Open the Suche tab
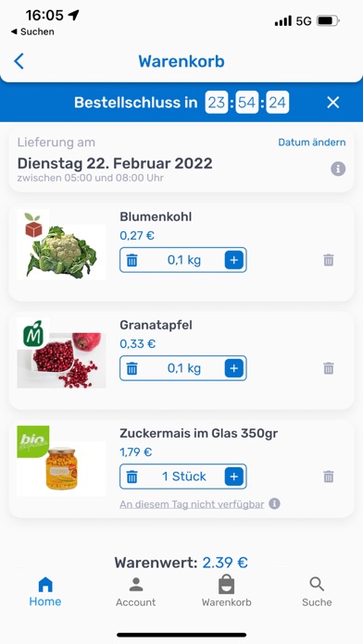 click(317, 592)
